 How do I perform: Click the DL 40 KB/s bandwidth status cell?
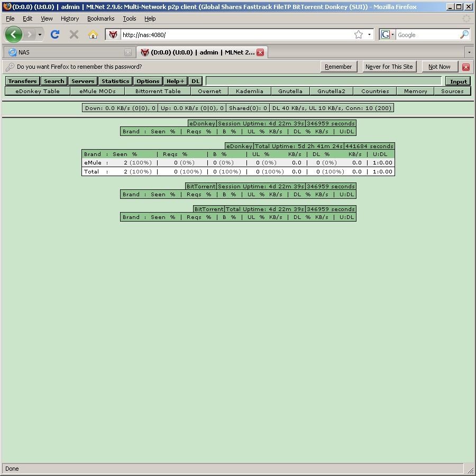(x=332, y=108)
